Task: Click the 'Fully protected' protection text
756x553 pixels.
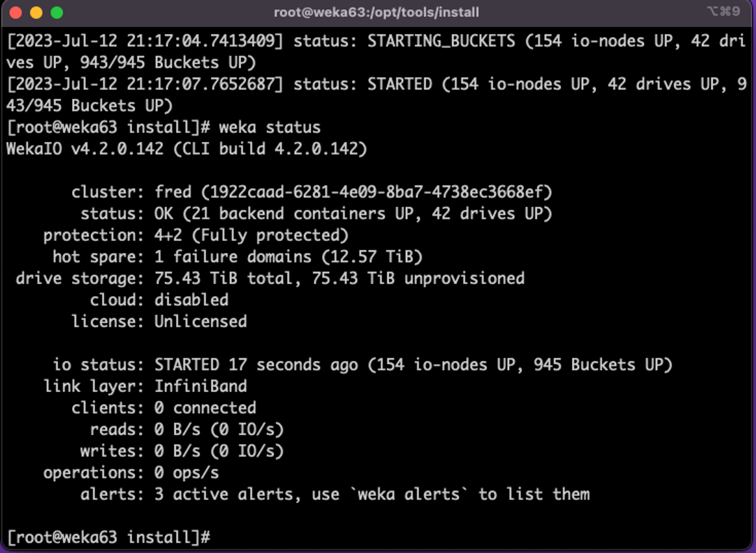Action: 270,235
